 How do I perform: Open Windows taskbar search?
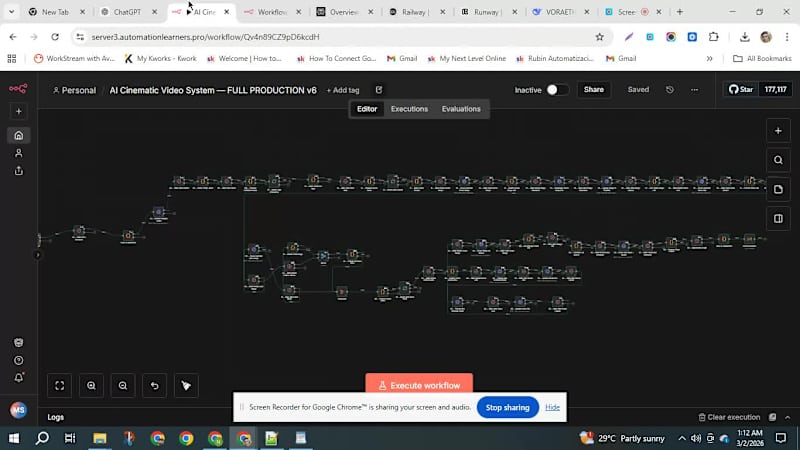[x=42, y=438]
